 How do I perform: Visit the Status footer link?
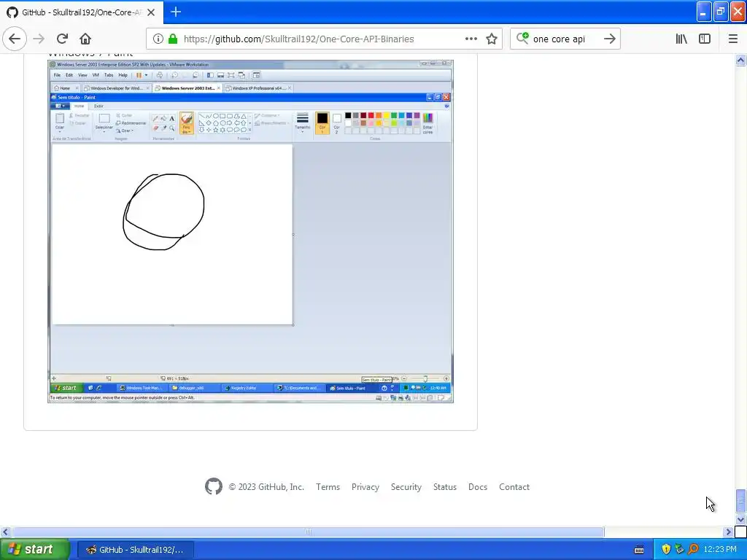coord(444,487)
